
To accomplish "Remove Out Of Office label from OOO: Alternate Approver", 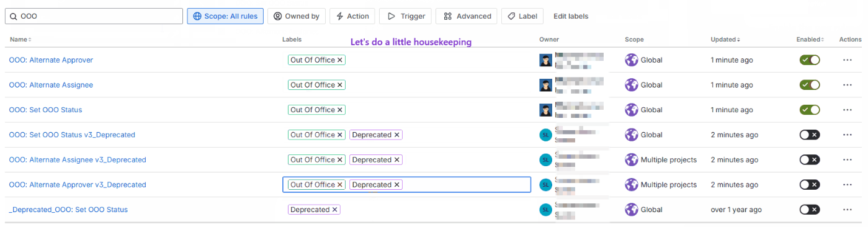I will coord(339,60).
